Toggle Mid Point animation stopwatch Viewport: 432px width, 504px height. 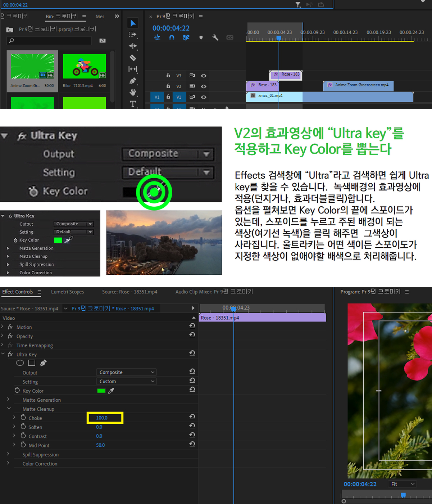click(23, 445)
